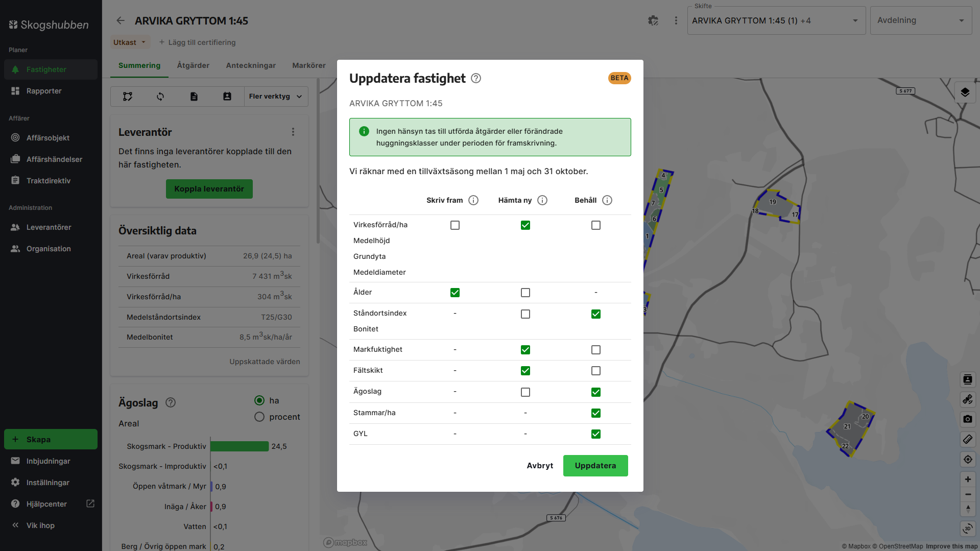Open the three-dot menu in Leverantör card

(293, 132)
